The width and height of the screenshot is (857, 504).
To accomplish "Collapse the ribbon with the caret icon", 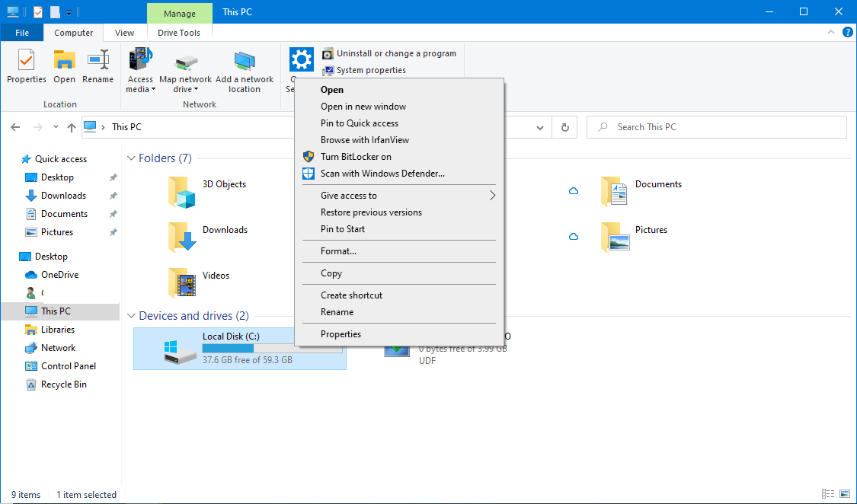I will point(831,32).
